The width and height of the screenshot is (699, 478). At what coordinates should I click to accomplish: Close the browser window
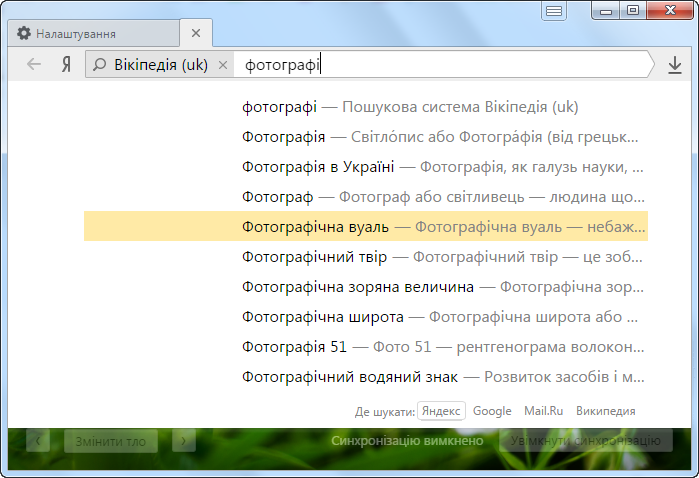[670, 11]
